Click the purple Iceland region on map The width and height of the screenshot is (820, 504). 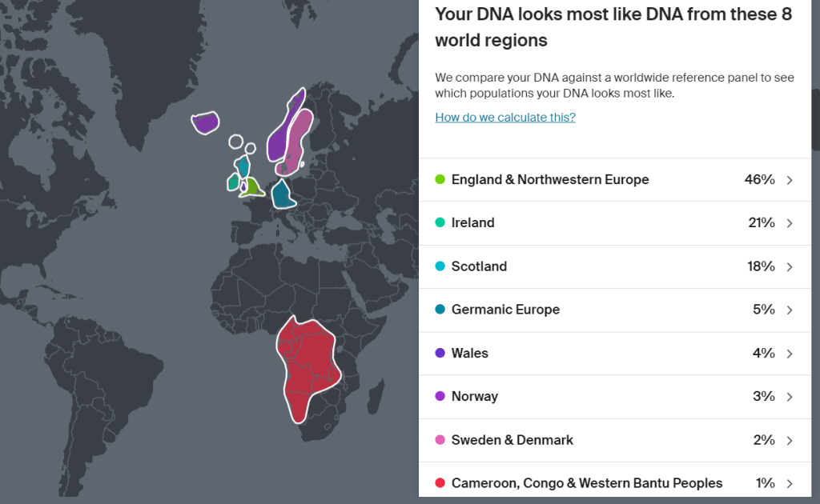point(206,122)
